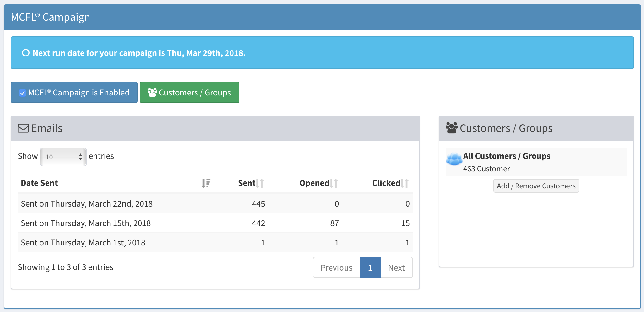Click All Customers / Groups entry title
This screenshot has height=312, width=644.
tap(507, 156)
